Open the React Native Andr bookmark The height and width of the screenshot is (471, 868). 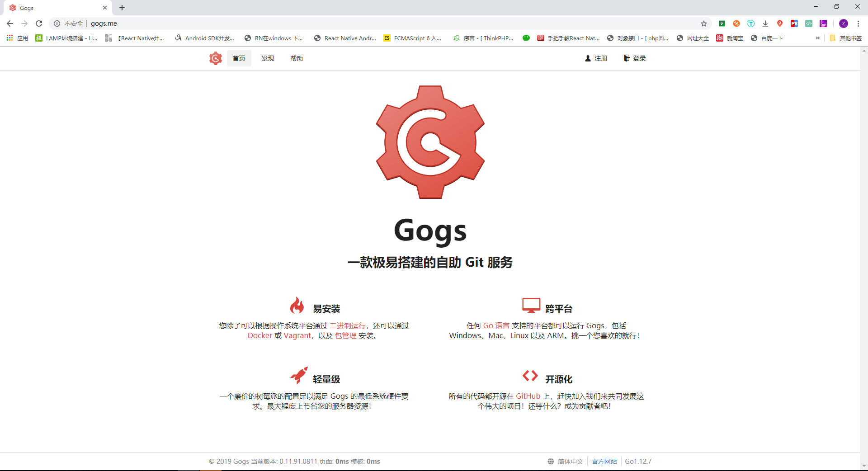[x=345, y=38]
